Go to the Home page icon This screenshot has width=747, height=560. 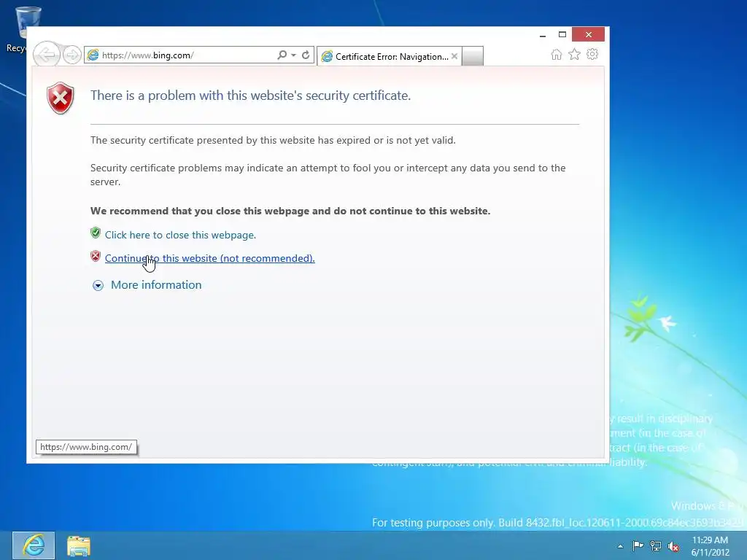[556, 54]
